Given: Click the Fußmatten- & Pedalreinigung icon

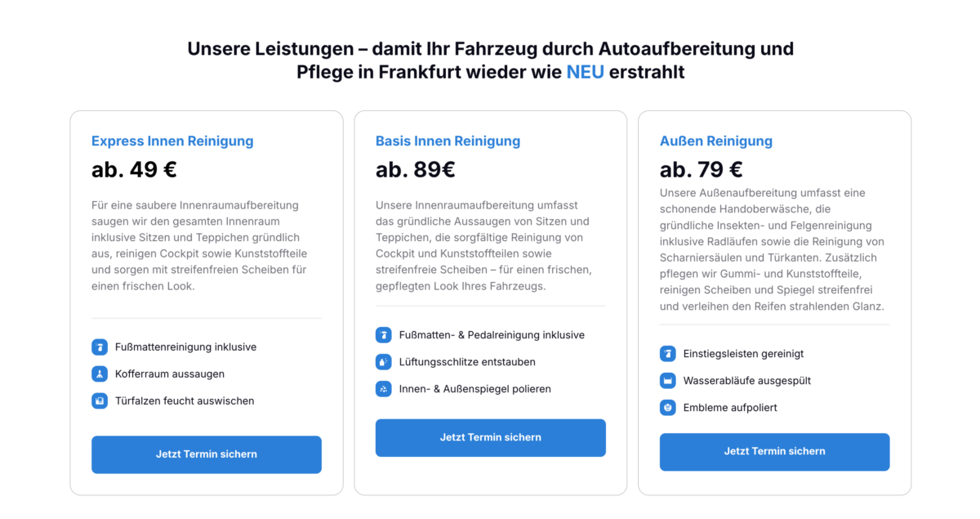Looking at the screenshot, I should click(x=384, y=335).
